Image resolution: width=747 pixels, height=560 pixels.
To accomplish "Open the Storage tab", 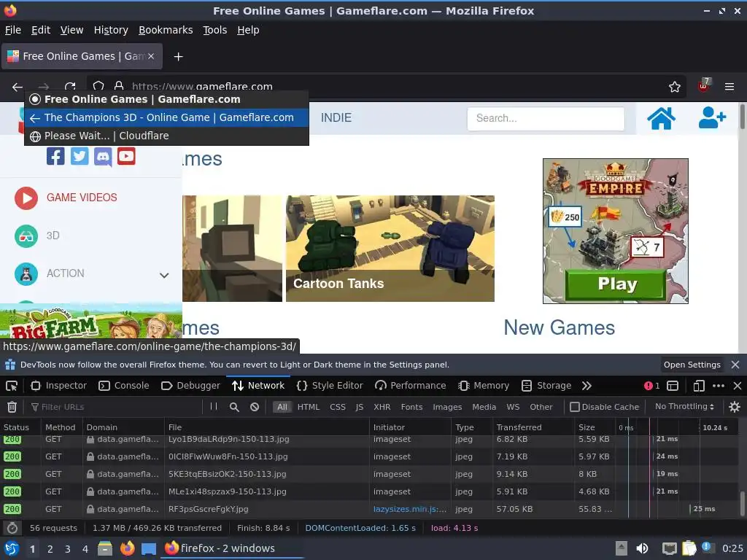I will (546, 386).
